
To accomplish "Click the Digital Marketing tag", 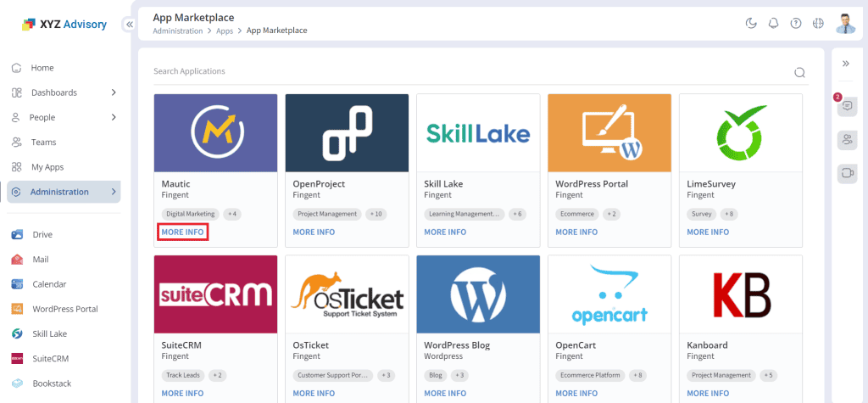I will tap(191, 214).
